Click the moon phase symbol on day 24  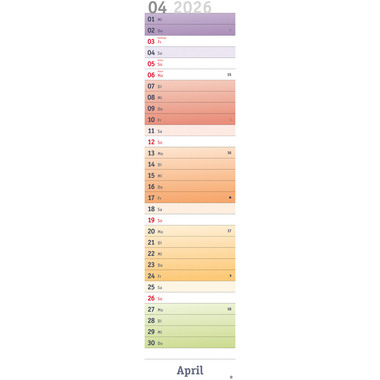click(230, 276)
